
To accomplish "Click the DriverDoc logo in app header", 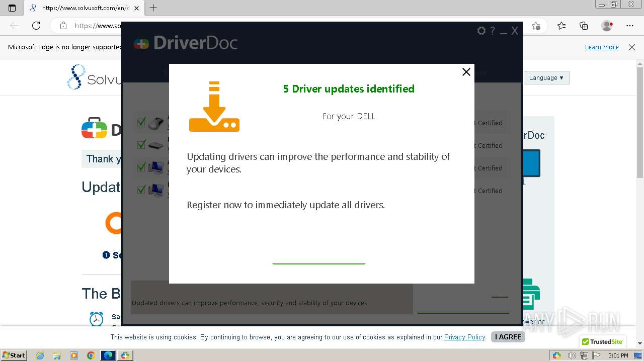I will coord(186,43).
